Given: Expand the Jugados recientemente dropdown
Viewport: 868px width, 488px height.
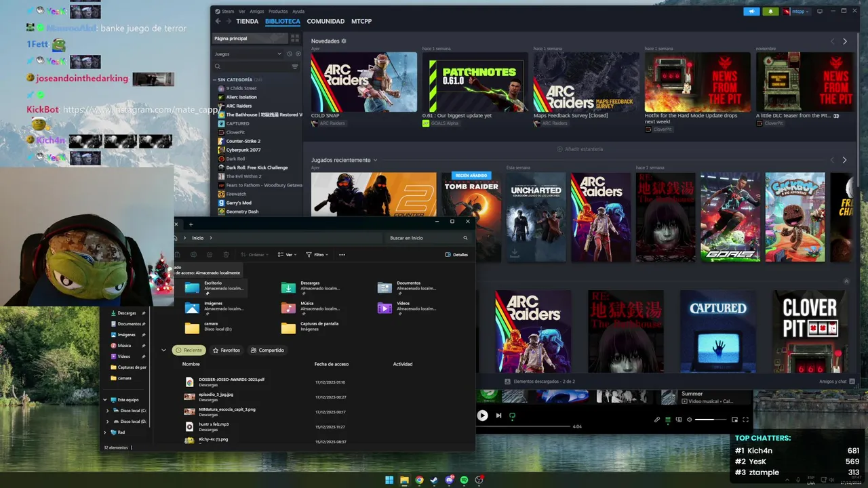Looking at the screenshot, I should (x=376, y=160).
